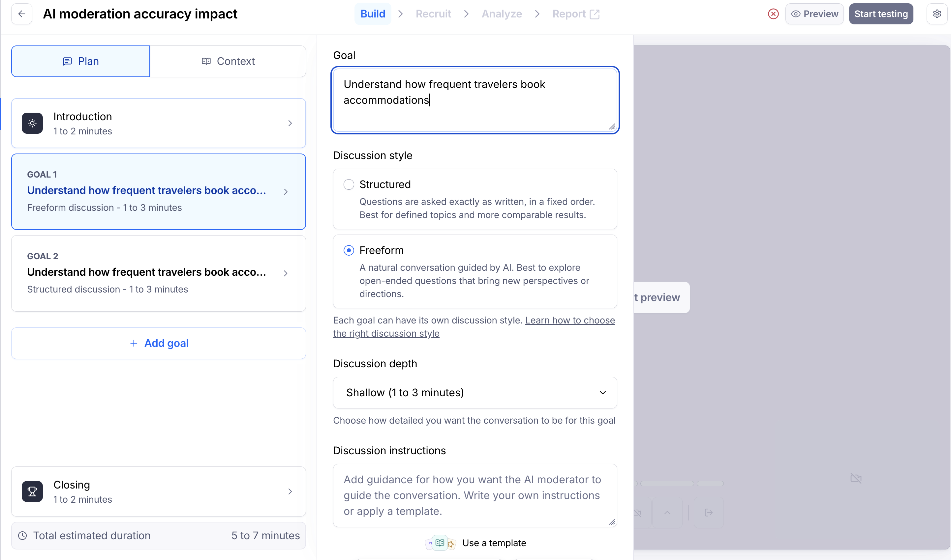Click the disabled camera icon in preview
The image size is (951, 560).
(x=856, y=479)
